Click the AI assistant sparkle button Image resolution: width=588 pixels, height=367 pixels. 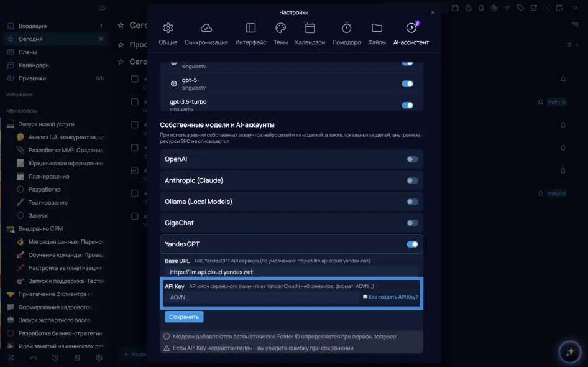pyautogui.click(x=569, y=352)
